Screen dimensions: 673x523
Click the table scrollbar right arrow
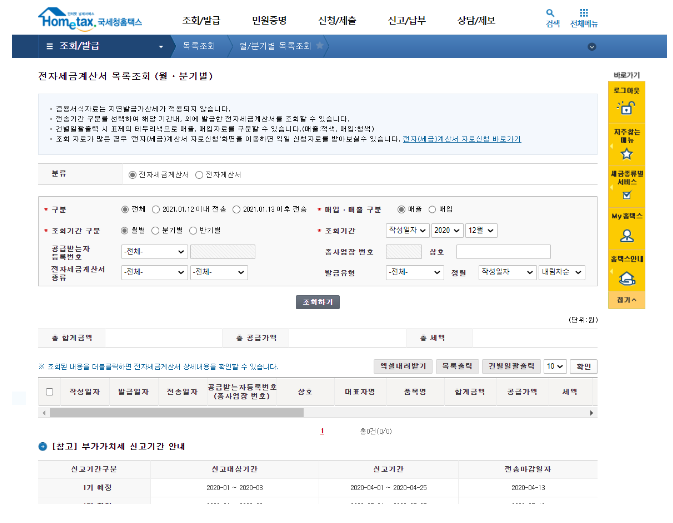[591, 413]
